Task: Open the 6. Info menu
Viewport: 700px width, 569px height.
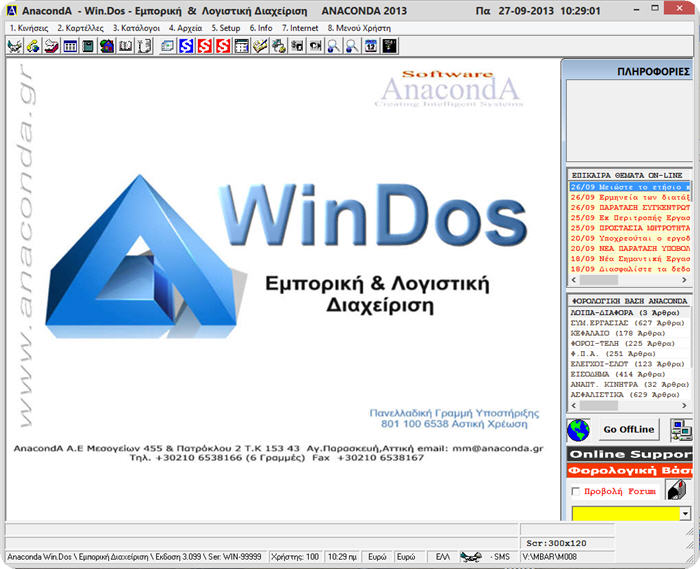Action: point(261,28)
